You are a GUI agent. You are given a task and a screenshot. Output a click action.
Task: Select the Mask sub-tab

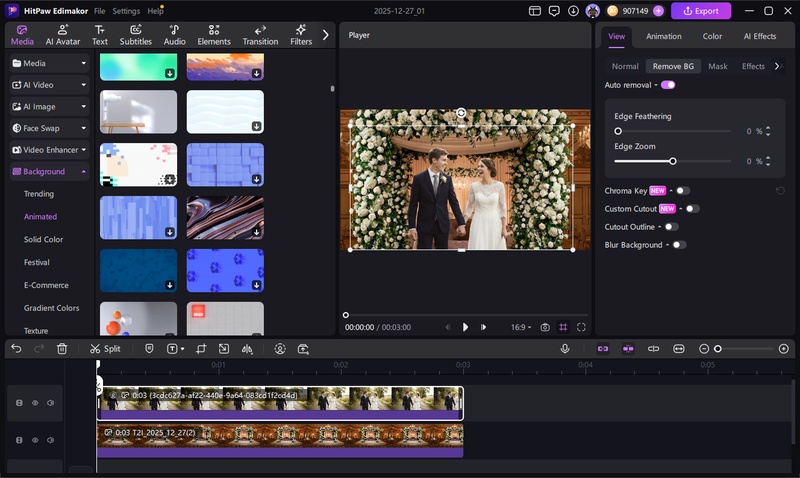(x=717, y=66)
